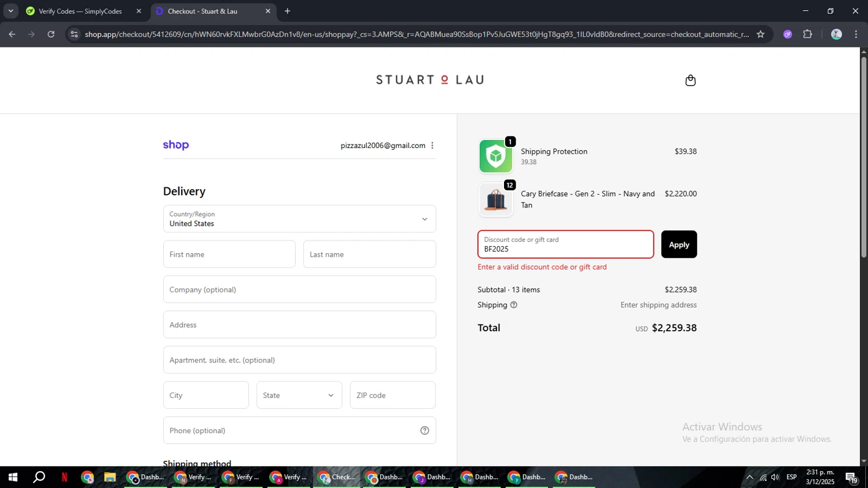Open the account options menu beside email

pos(432,146)
